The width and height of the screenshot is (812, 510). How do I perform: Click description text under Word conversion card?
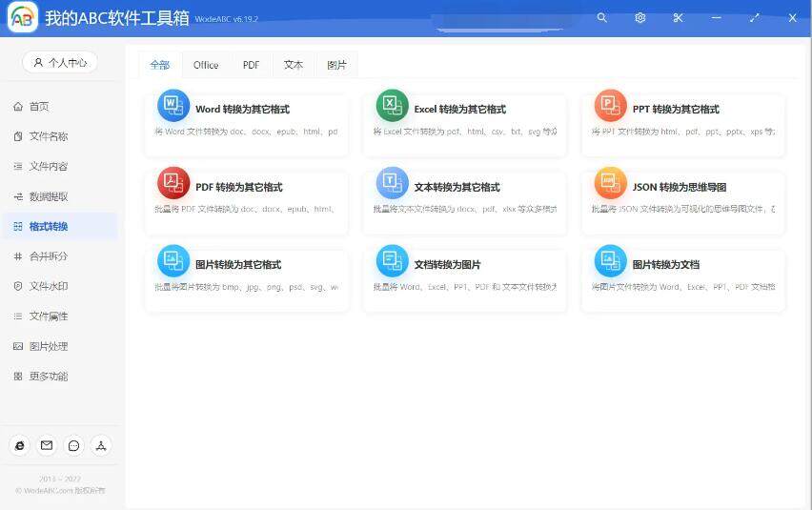[x=247, y=132]
